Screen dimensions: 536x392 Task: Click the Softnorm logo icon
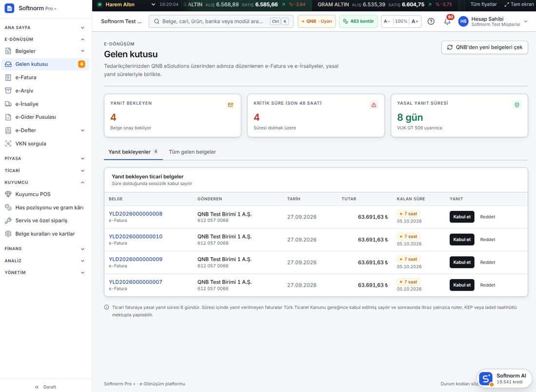pyautogui.click(x=9, y=8)
